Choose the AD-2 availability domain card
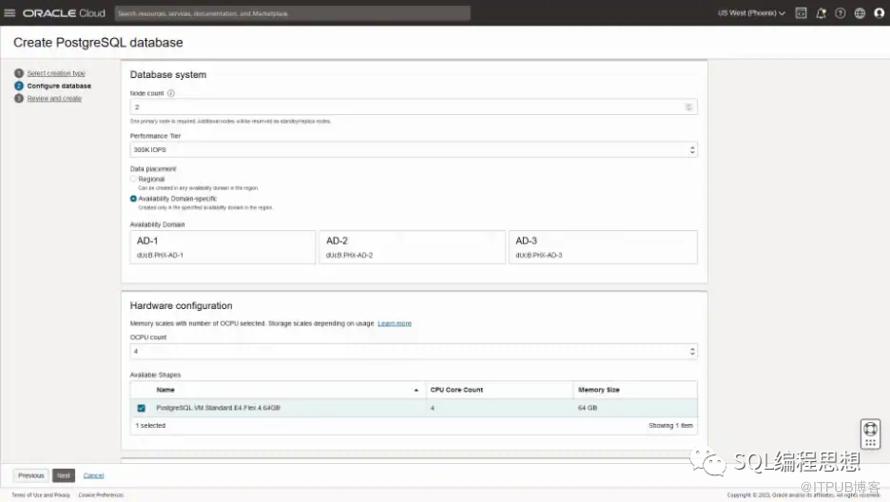This screenshot has width=890, height=502. (412, 247)
